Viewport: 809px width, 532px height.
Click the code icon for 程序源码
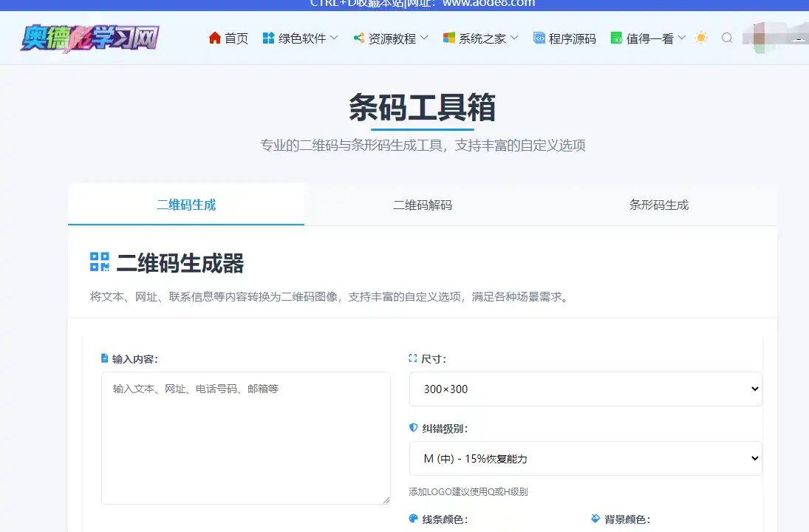539,38
